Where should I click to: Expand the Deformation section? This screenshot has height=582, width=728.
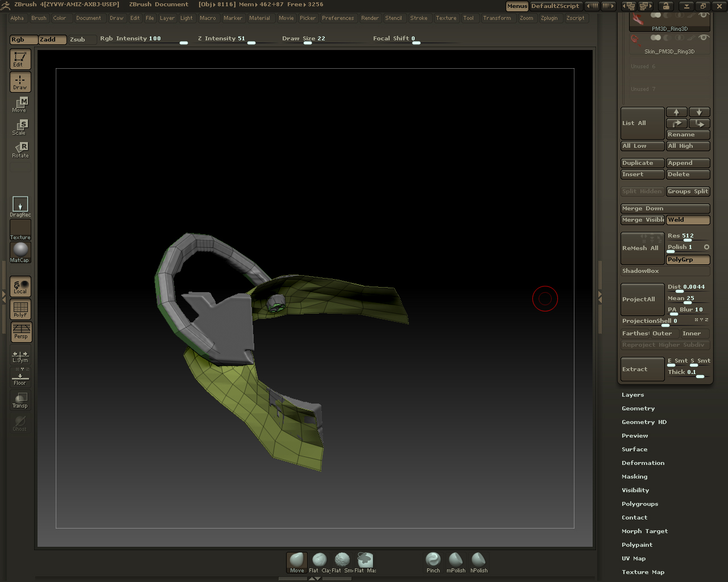643,463
